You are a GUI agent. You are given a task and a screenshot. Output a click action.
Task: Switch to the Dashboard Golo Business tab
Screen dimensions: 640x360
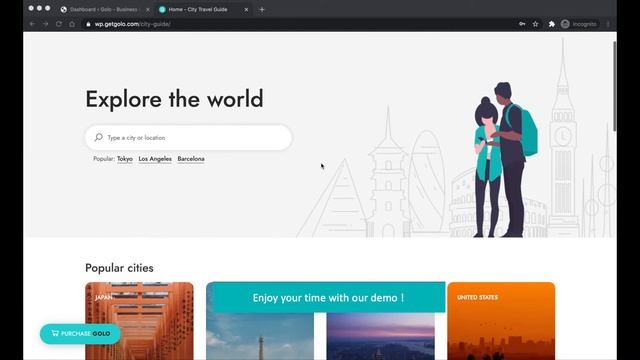click(x=104, y=9)
